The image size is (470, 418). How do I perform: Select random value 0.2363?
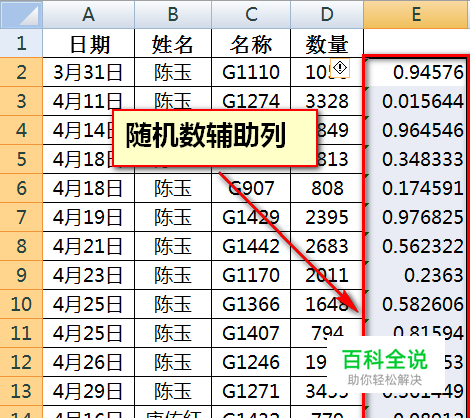pos(415,275)
